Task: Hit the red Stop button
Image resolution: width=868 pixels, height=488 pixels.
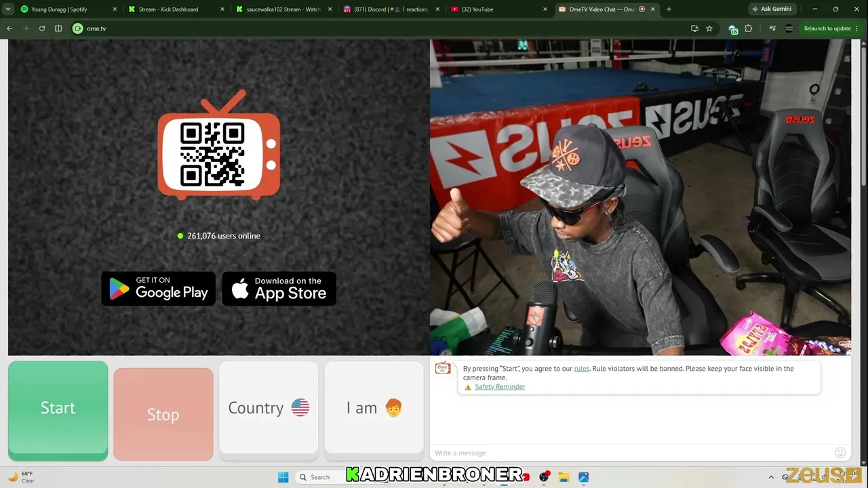Action: [x=163, y=414]
